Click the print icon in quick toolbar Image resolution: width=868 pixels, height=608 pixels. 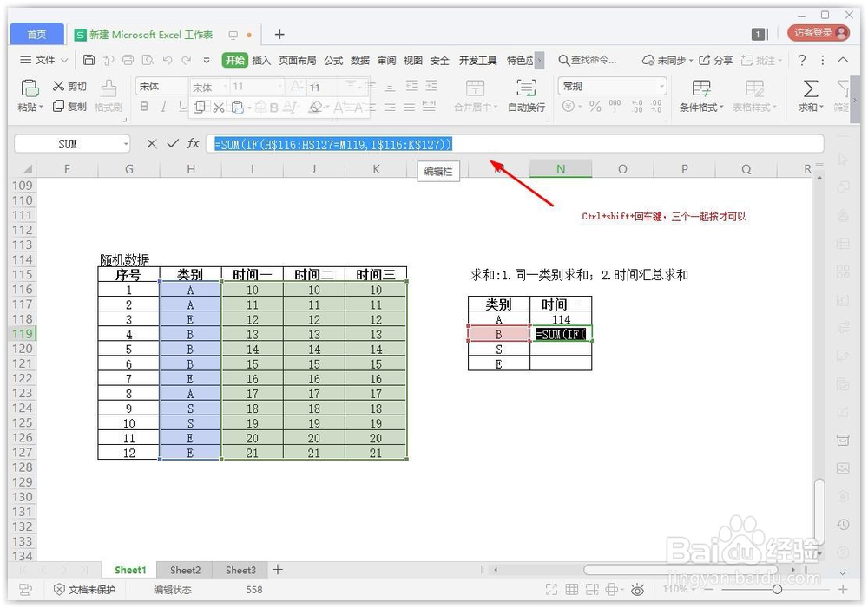pos(128,60)
